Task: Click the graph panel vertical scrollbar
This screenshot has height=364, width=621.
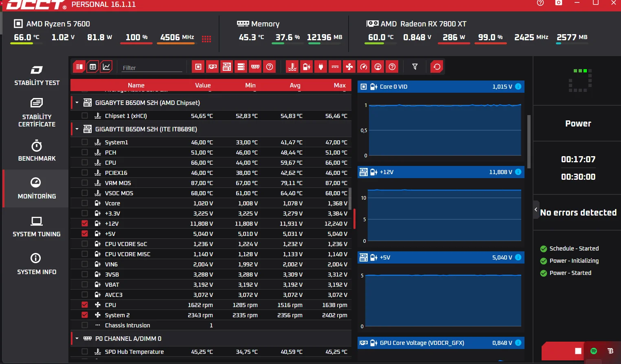Action: point(529,142)
